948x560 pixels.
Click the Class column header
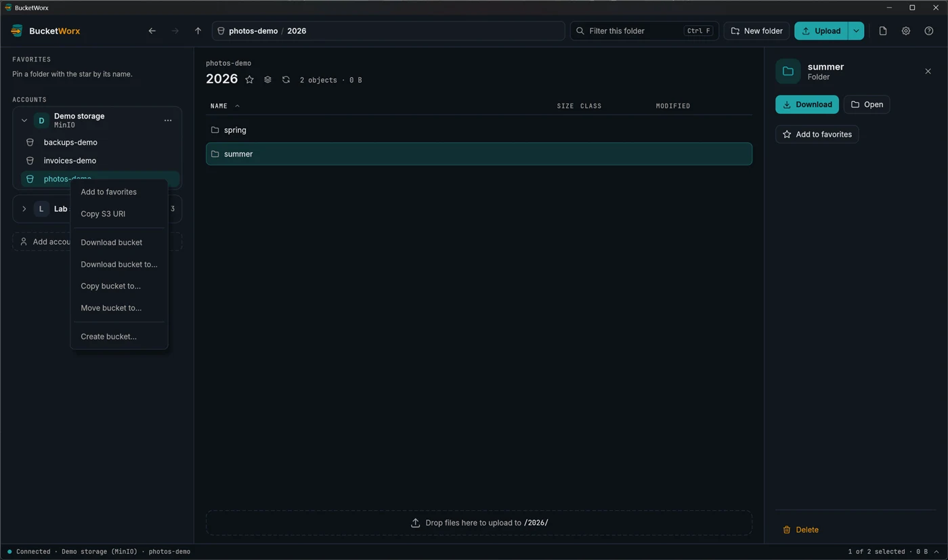tap(591, 106)
